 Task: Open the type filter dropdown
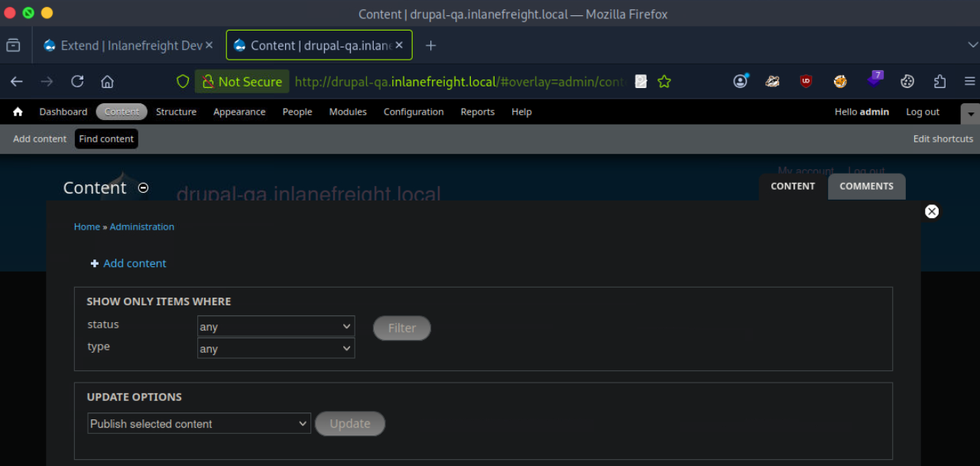pos(275,349)
